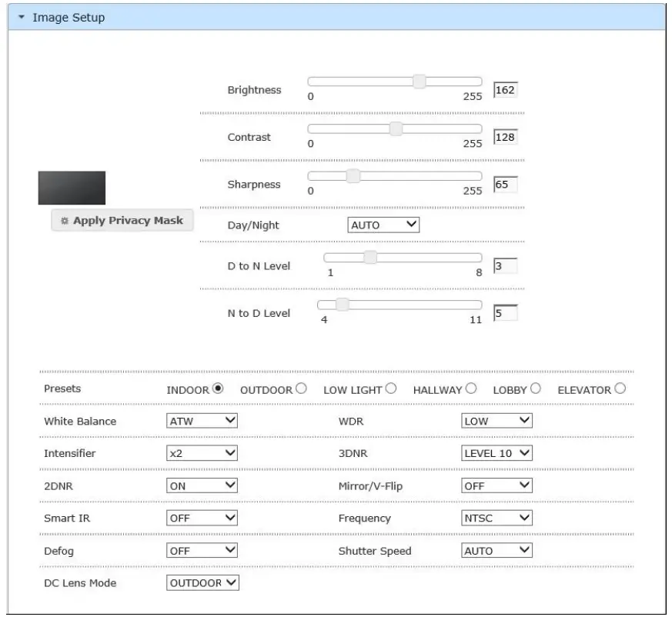Select the LOW LIGHT preset radio button

tap(390, 389)
